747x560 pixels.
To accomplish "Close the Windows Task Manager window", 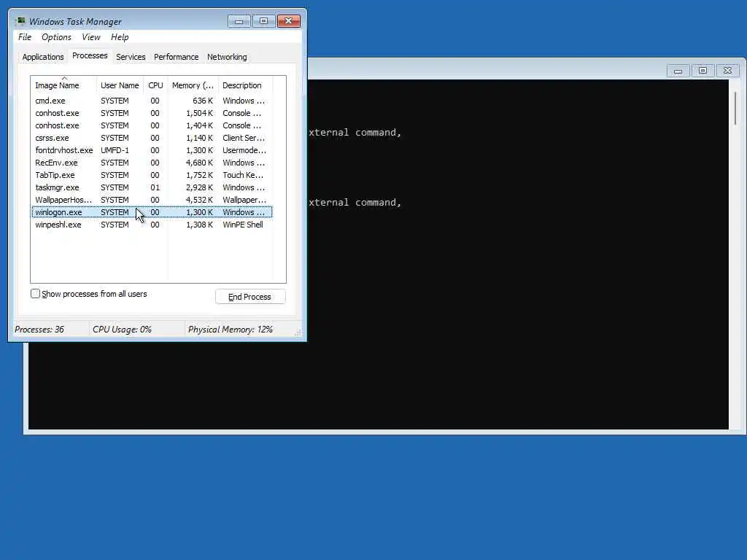I will pos(289,21).
